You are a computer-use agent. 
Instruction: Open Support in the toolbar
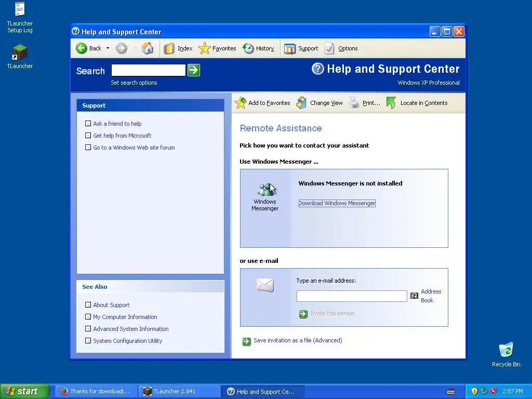301,48
